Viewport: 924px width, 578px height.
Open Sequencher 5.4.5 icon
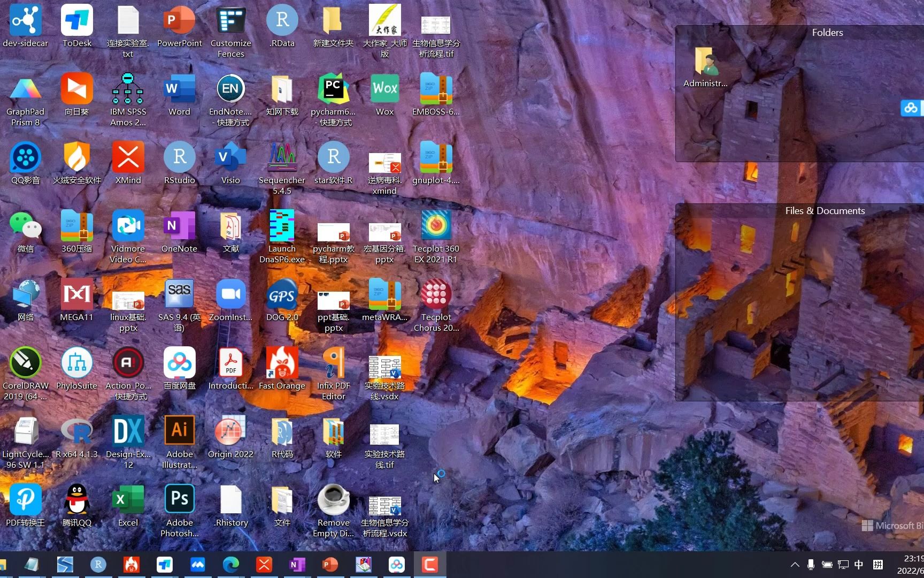point(282,169)
